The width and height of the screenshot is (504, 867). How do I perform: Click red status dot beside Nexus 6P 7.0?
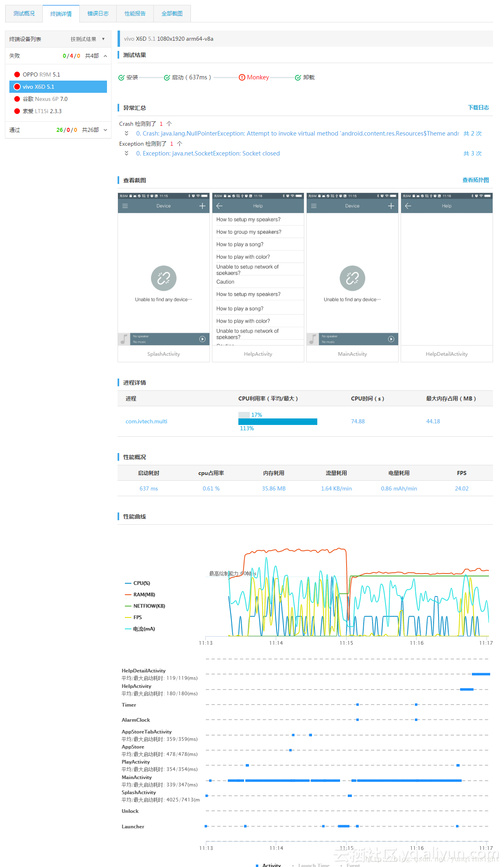(x=17, y=99)
